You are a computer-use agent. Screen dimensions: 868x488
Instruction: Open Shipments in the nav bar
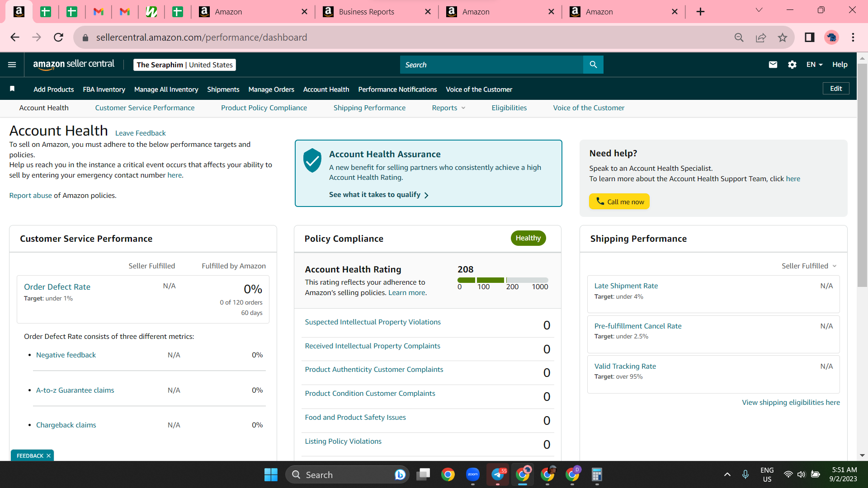(x=223, y=89)
